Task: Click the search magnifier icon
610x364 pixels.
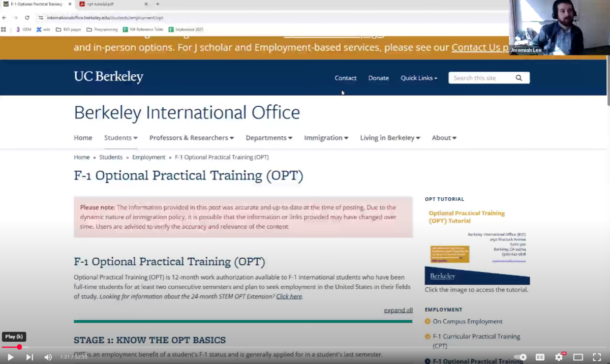Action: (x=518, y=78)
